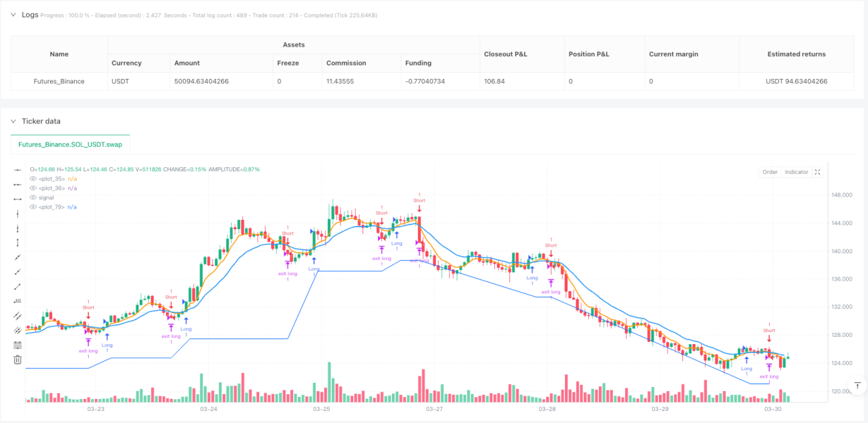Screen dimensions: 868x423
Task: Click the scroll-to-top arrow button
Action: click(858, 386)
